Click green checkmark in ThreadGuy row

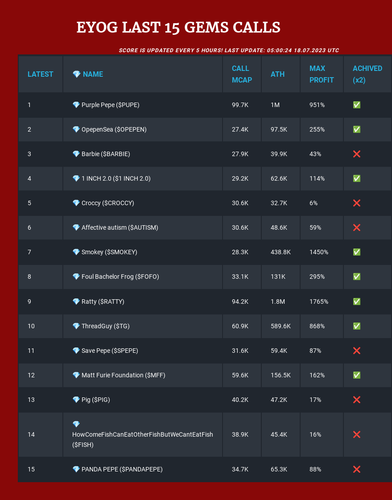click(357, 326)
